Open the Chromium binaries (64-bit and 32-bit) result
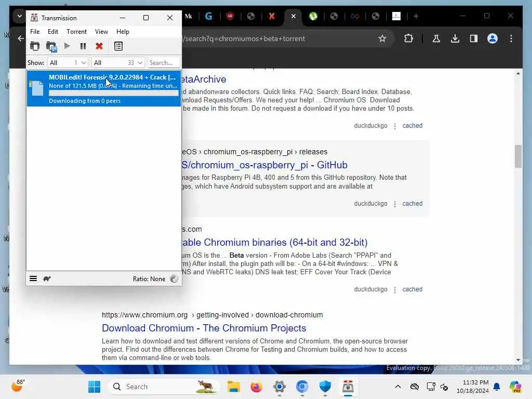532x399 pixels. pyautogui.click(x=274, y=242)
